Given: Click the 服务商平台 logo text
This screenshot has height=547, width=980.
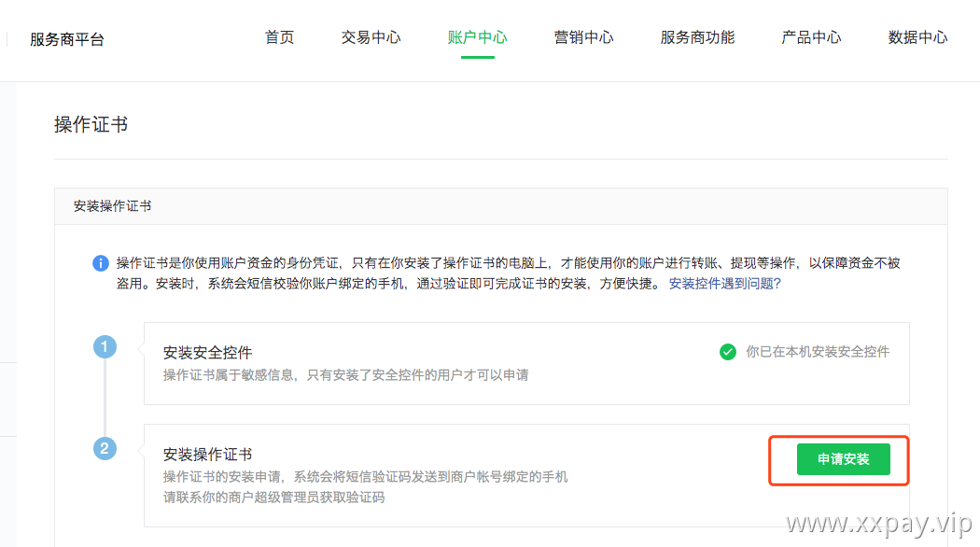Looking at the screenshot, I should [x=67, y=39].
